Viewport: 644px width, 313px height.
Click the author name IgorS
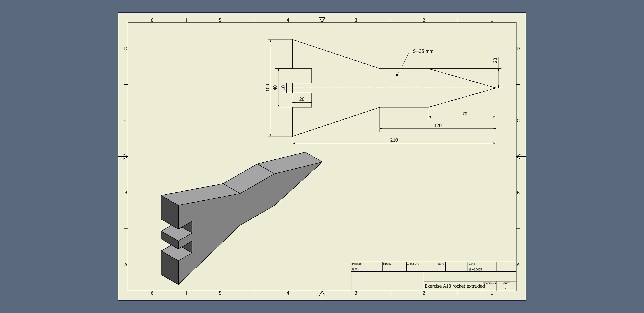tap(355, 269)
